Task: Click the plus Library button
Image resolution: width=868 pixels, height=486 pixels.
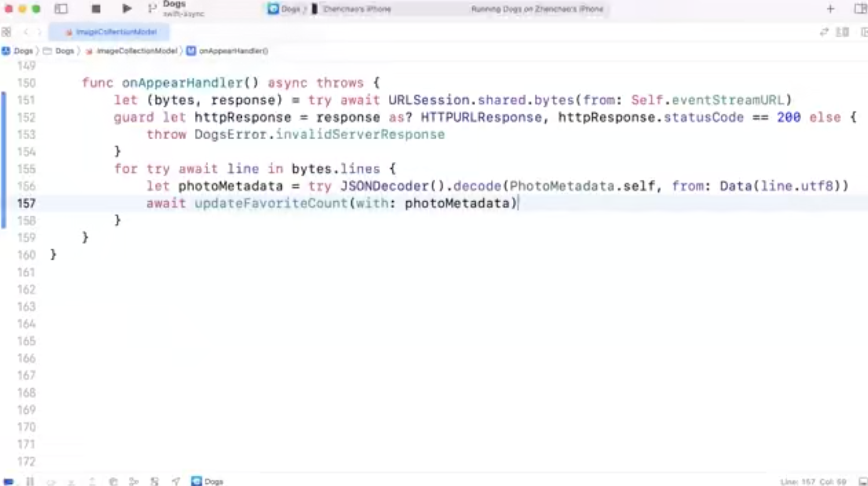Action: [x=830, y=9]
